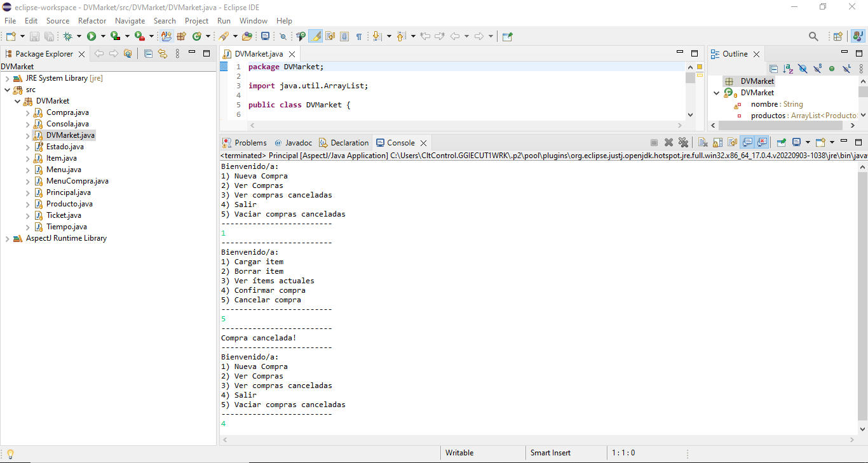
Task: Launch Debug mode from the toolbar
Action: point(68,36)
